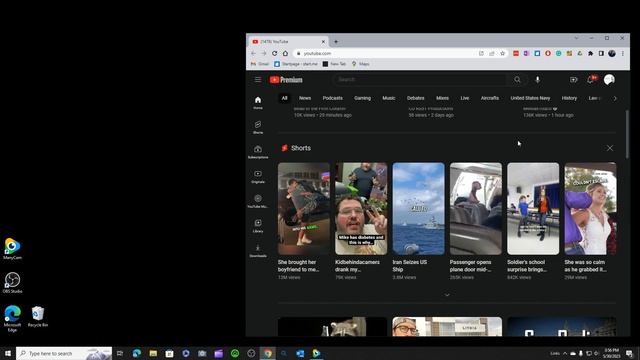The width and height of the screenshot is (640, 360).
Task: Start voice search with the microphone icon
Action: (538, 80)
